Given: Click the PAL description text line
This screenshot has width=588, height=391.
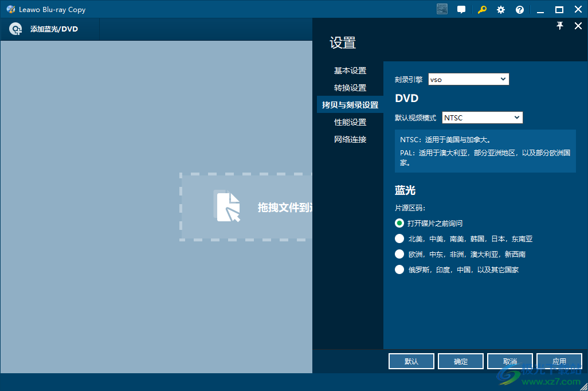Looking at the screenshot, I should (485, 158).
